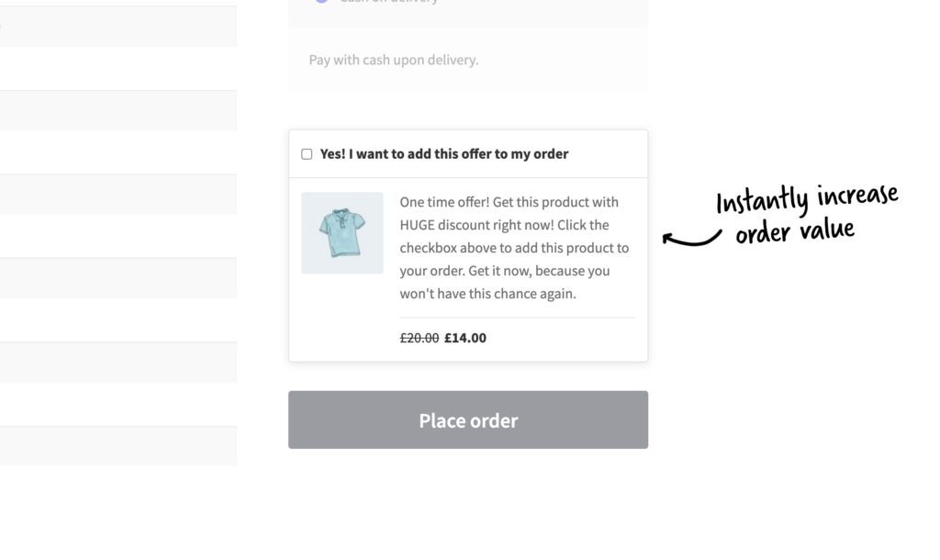Click the crossed-out £20.00 original price

(x=420, y=337)
